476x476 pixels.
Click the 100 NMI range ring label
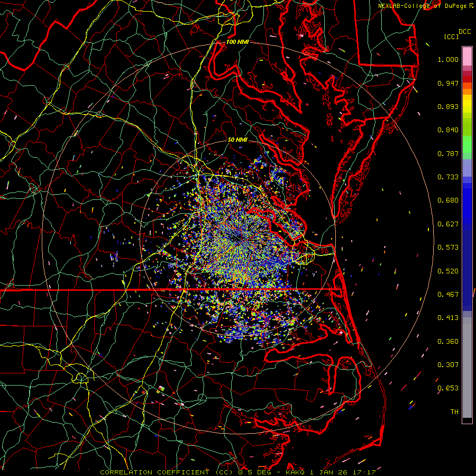point(237,42)
